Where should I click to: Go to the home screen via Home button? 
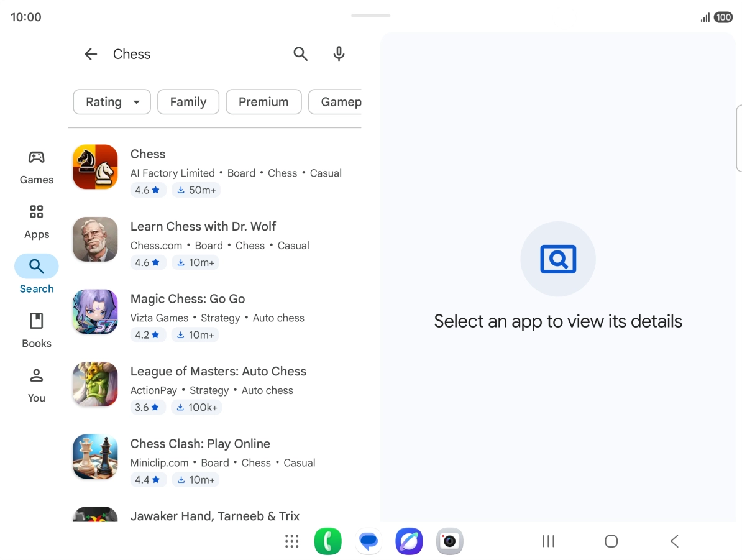[x=611, y=541]
